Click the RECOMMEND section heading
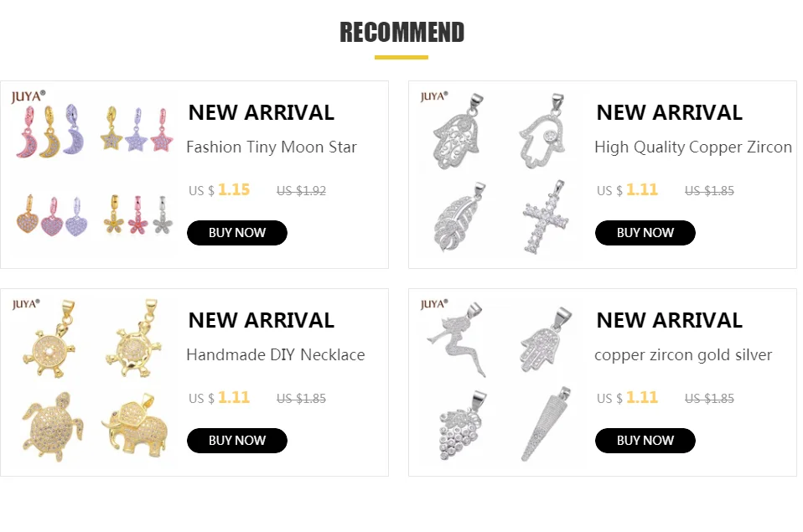 click(x=401, y=33)
